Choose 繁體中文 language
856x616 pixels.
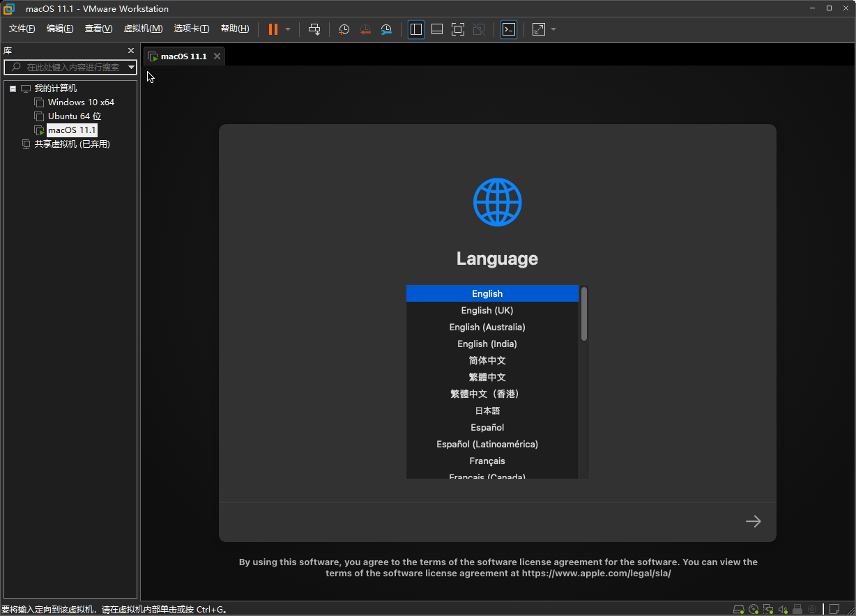492,377
